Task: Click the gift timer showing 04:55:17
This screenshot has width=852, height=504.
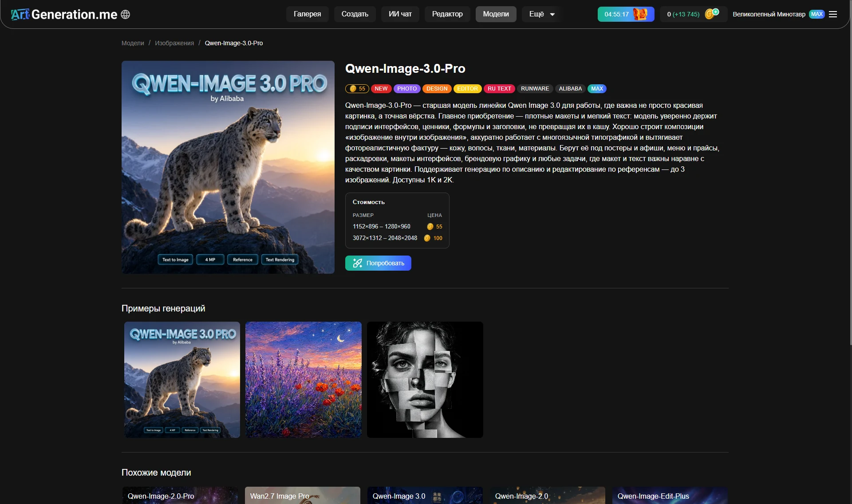Action: pos(626,14)
